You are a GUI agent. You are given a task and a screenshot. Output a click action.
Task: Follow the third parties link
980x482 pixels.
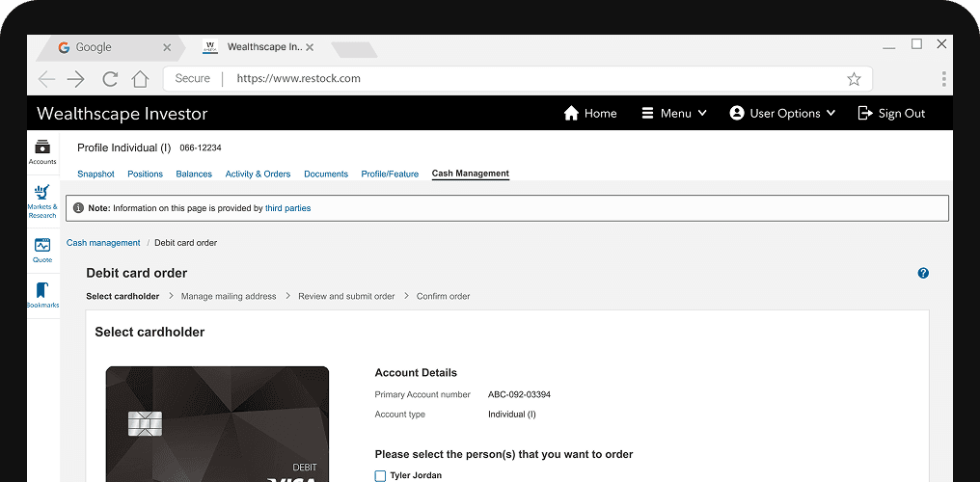[287, 208]
